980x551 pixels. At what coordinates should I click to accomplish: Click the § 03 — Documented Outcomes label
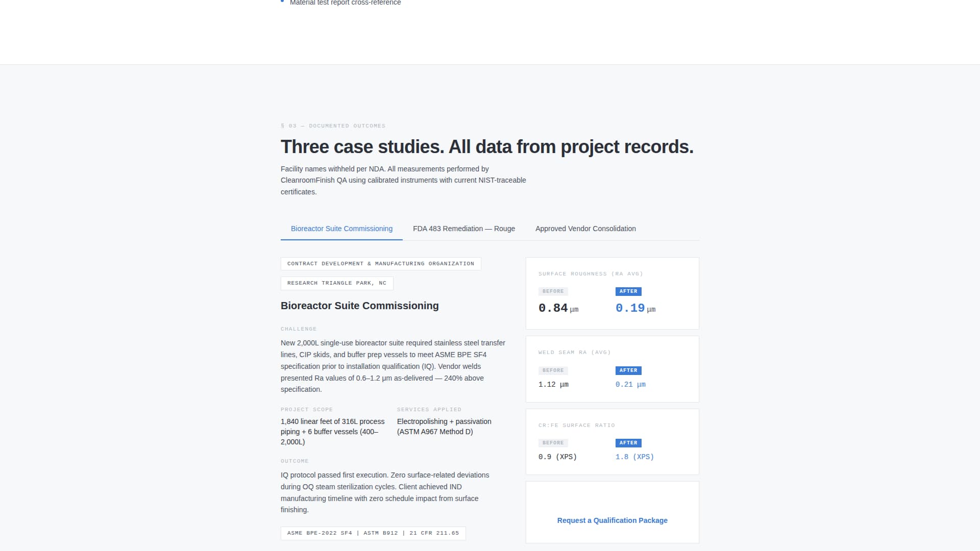click(333, 126)
